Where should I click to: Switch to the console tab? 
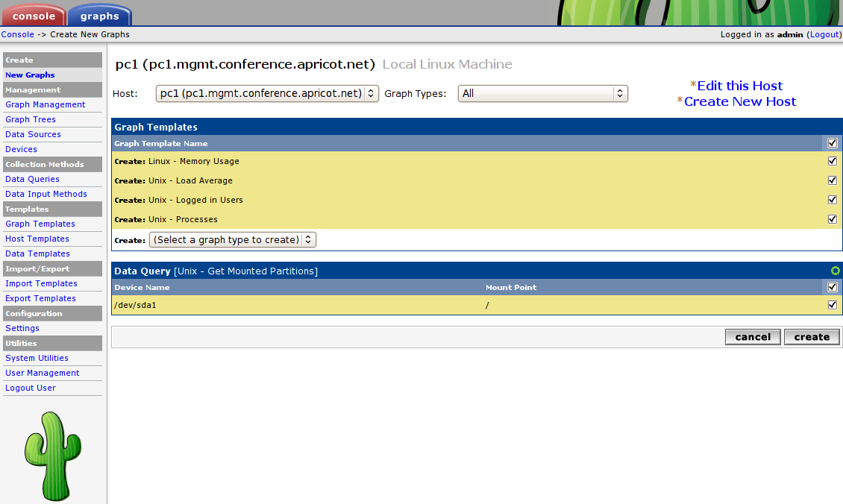pyautogui.click(x=34, y=16)
